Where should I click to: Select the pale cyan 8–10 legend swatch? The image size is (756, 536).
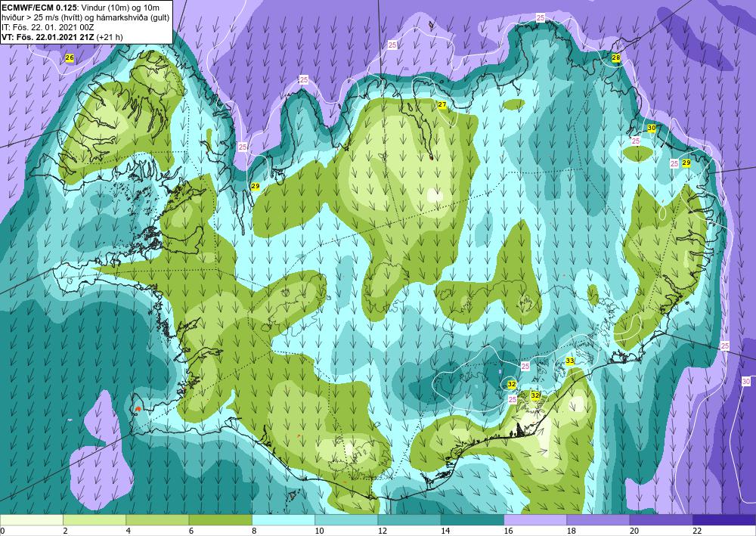pyautogui.click(x=283, y=520)
